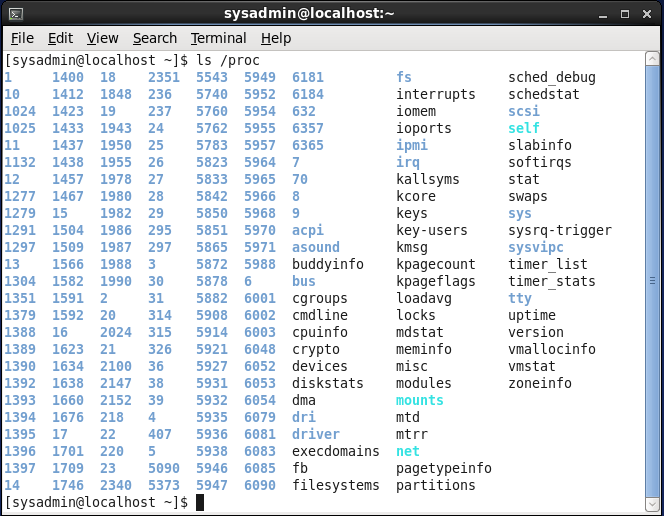Screen dimensions: 664x516
Task: Click the 'uptime' entry
Action: point(532,316)
